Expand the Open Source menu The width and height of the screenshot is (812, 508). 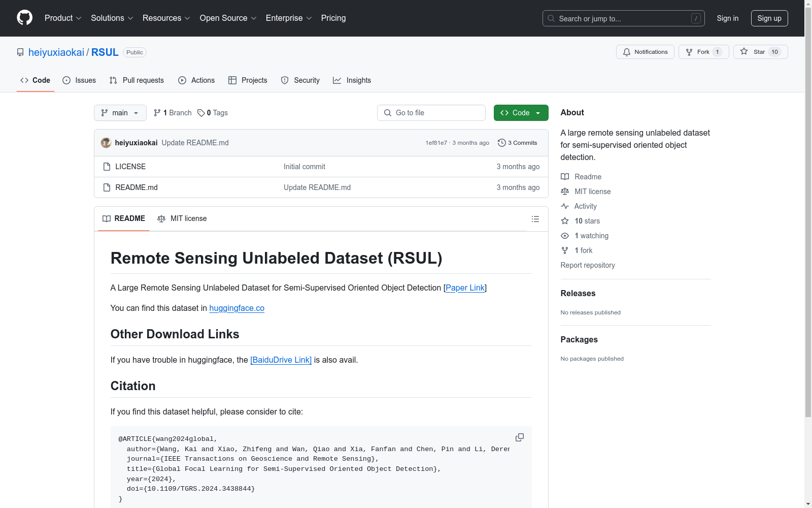tap(228, 18)
